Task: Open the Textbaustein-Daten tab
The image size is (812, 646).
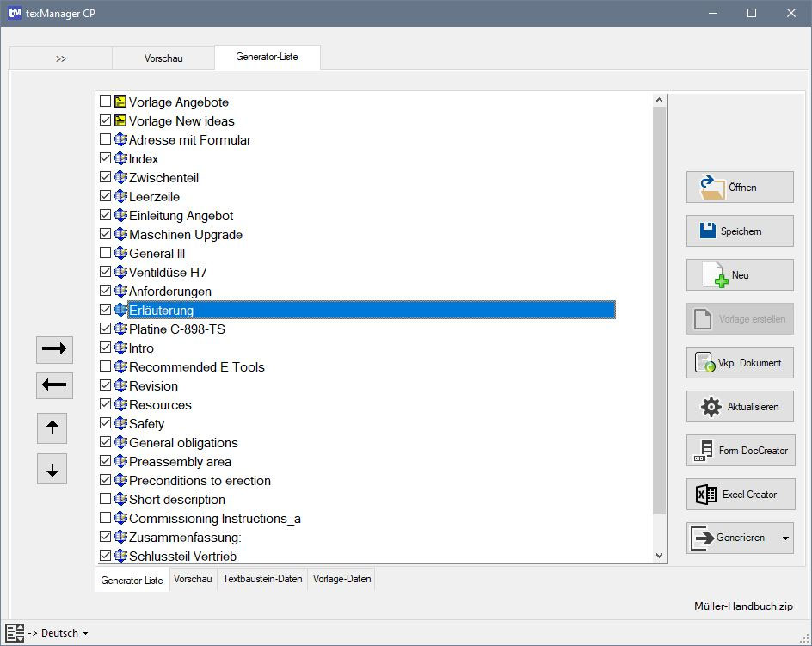Action: point(264,579)
